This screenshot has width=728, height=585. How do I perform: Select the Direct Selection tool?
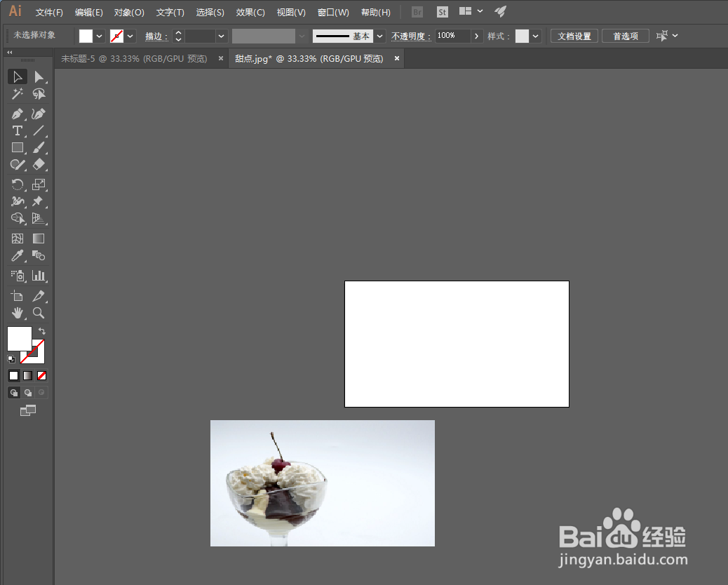(39, 76)
